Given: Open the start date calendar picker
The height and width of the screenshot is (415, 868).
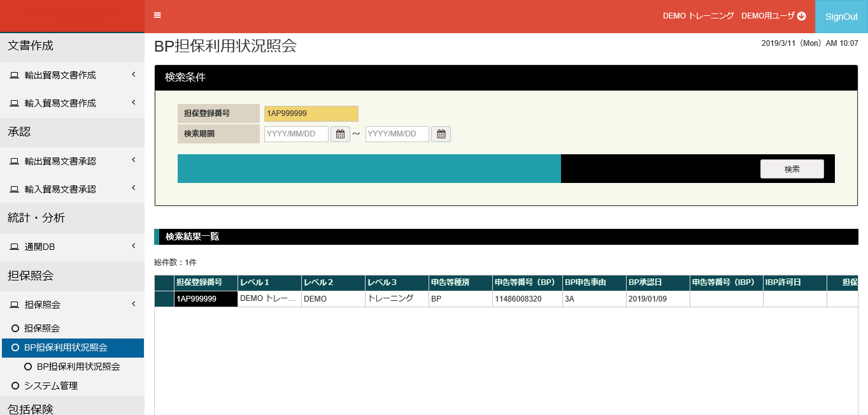Looking at the screenshot, I should click(x=340, y=134).
